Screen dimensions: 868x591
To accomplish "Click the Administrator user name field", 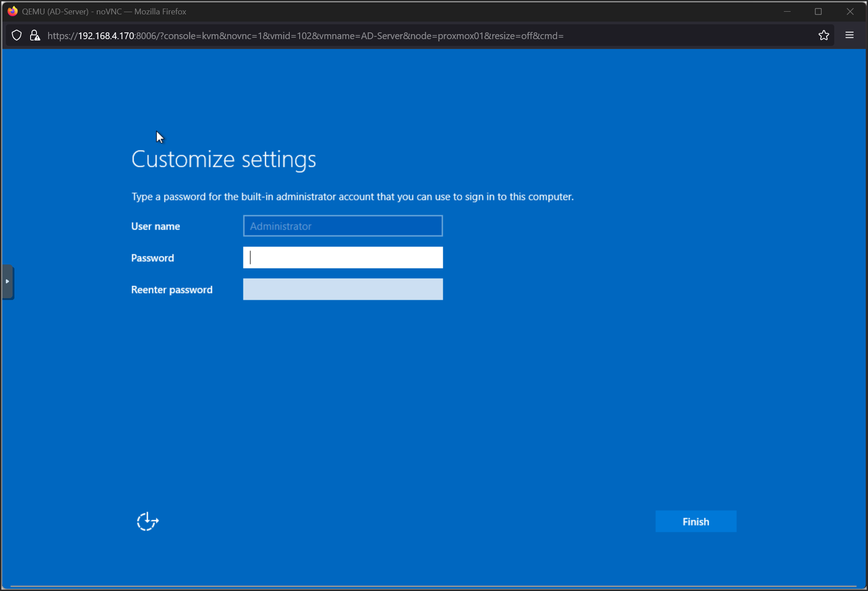I will pyautogui.click(x=342, y=226).
